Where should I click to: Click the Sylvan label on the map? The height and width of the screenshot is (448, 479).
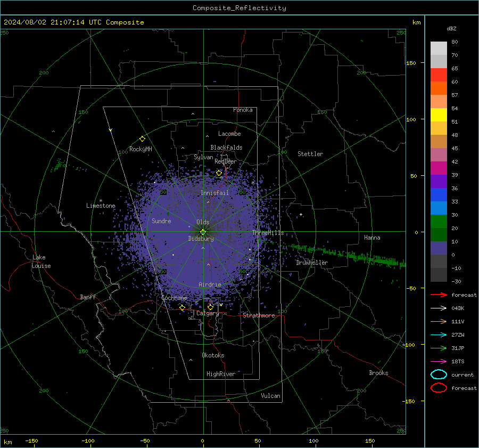tap(203, 157)
